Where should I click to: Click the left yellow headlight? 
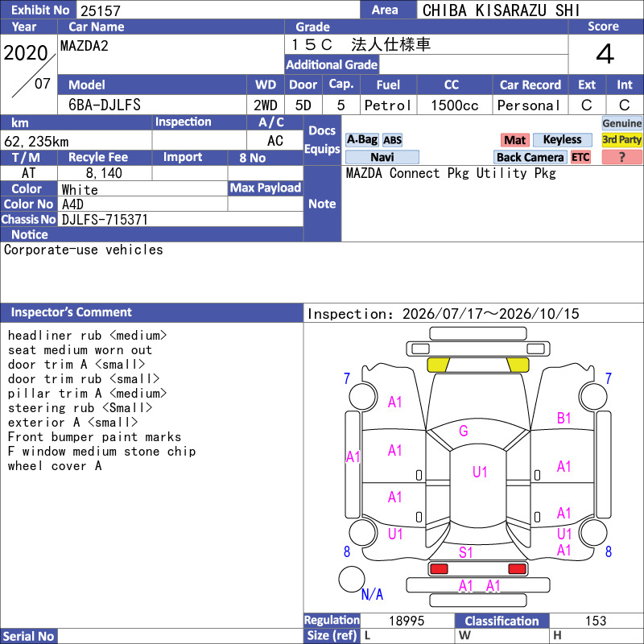tap(438, 365)
